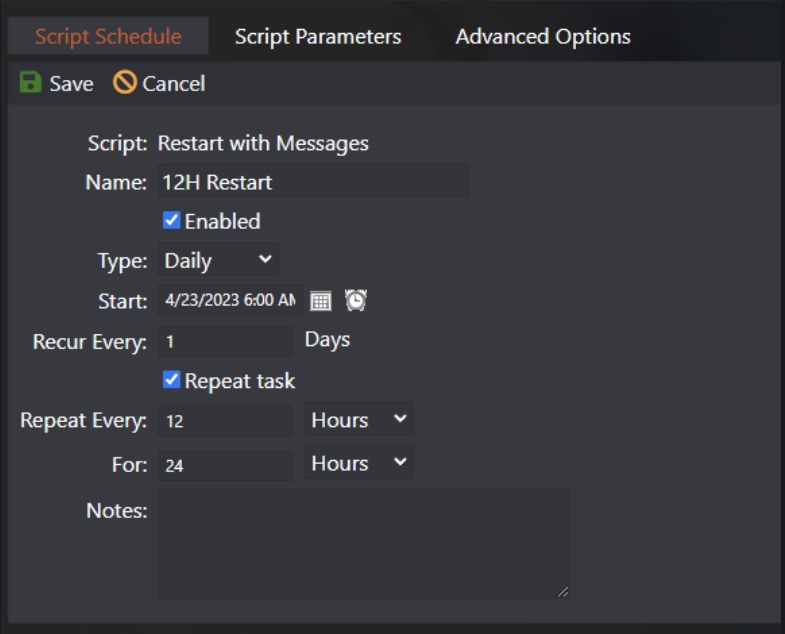Click the Recur Every days field
This screenshot has height=634, width=785.
[x=225, y=341]
